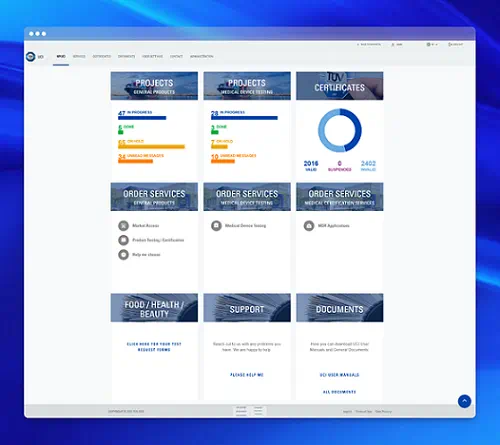Open the language dropdown arrow in top bar

click(436, 44)
